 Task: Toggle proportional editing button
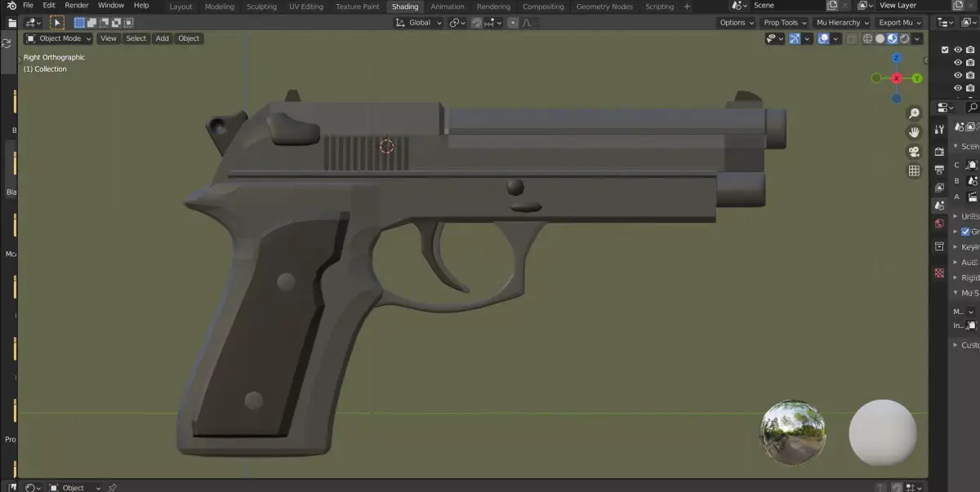(513, 23)
